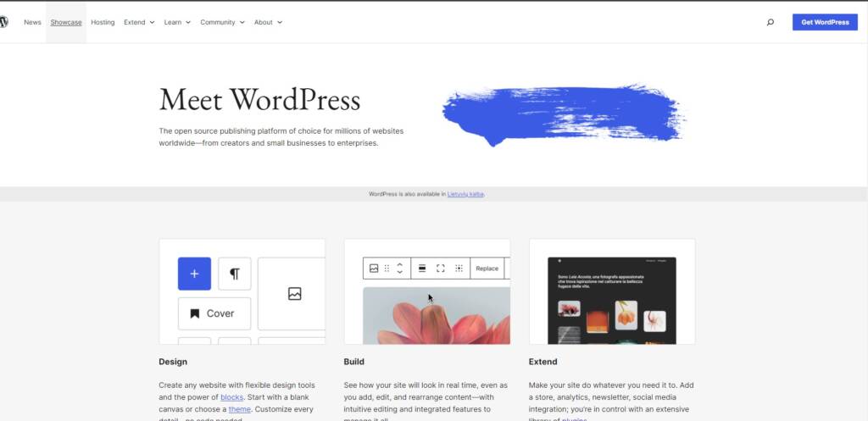Select the paragraph pilcrow block icon
The height and width of the screenshot is (421, 868).
(x=235, y=274)
